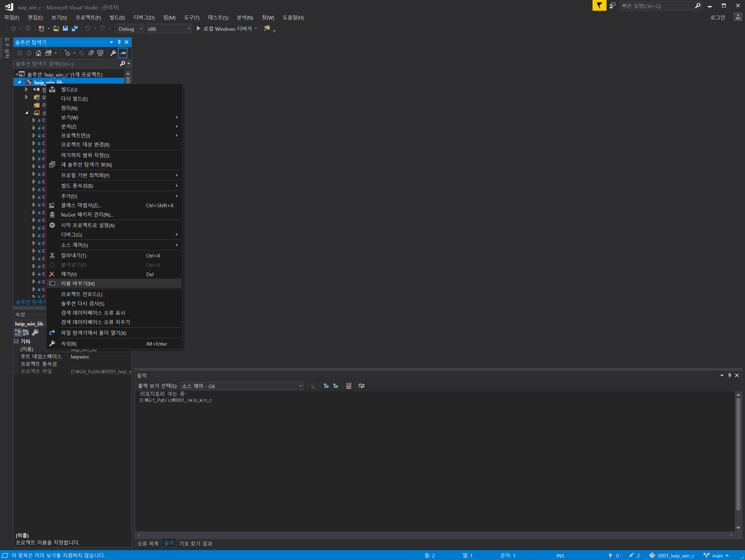Open the 기호 찾기 결과 tab
Viewport: 745px width, 560px height.
tap(196, 544)
